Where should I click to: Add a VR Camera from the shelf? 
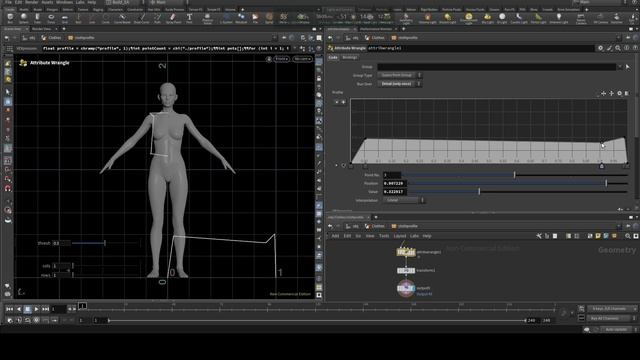(600, 18)
